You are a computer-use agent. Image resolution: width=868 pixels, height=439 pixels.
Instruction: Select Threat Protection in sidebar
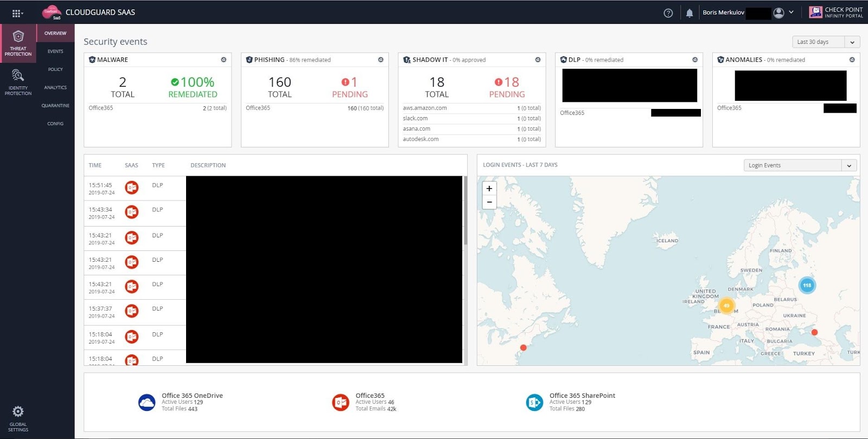(x=18, y=43)
